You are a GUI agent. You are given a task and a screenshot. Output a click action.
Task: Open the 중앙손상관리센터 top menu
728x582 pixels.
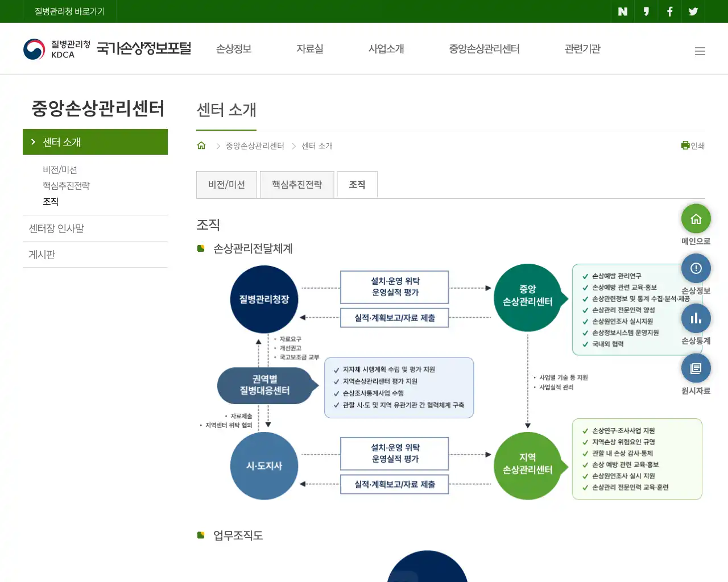[x=485, y=49]
